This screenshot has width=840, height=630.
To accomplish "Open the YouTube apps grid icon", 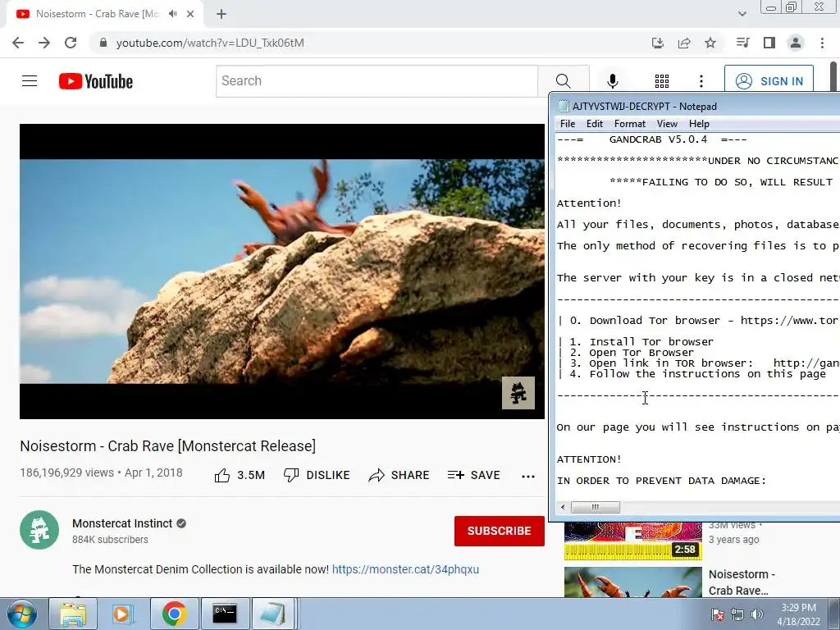I will click(662, 81).
